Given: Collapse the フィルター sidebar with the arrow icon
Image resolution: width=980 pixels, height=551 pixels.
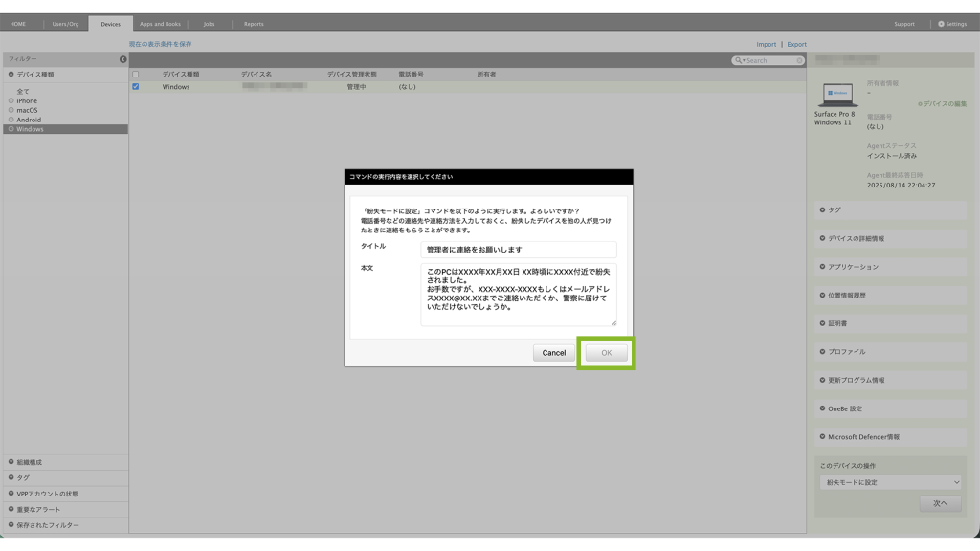Looking at the screenshot, I should point(122,59).
